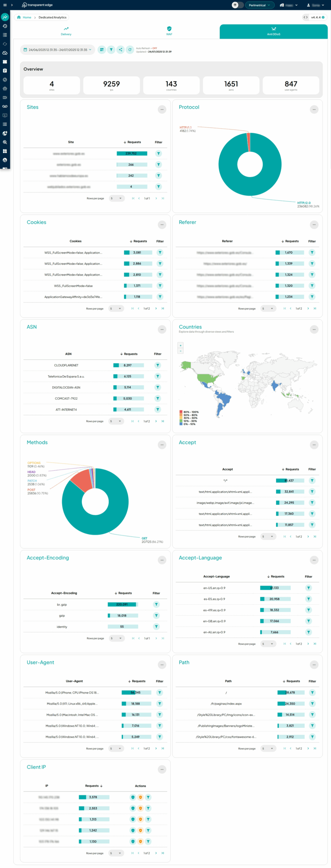Click the shield icon for the top Client IP
Screen dimensions: 331x868
[x=133, y=797]
